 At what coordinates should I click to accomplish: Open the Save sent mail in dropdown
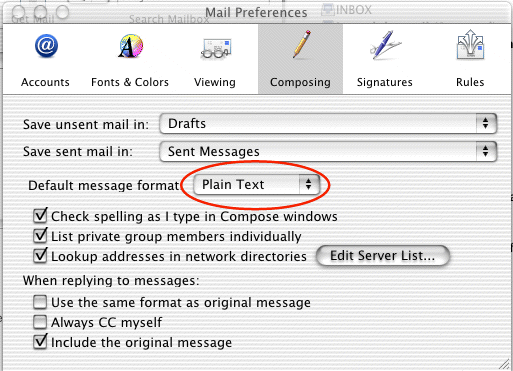(x=328, y=152)
